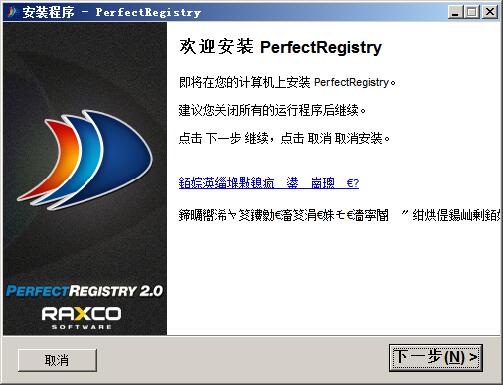Viewport: 503px width, 385px height.
Task: Click the 欢迎安装 PerfectRegistry heading
Action: tap(280, 47)
